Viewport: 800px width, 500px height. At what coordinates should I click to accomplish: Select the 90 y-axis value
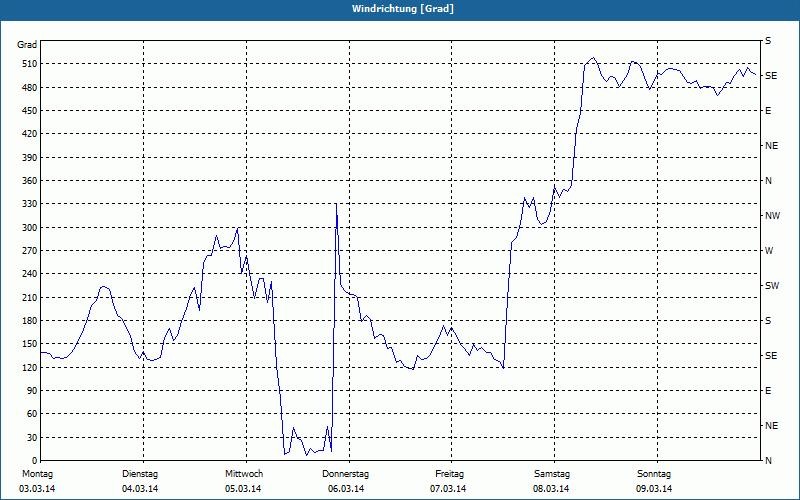(x=32, y=391)
